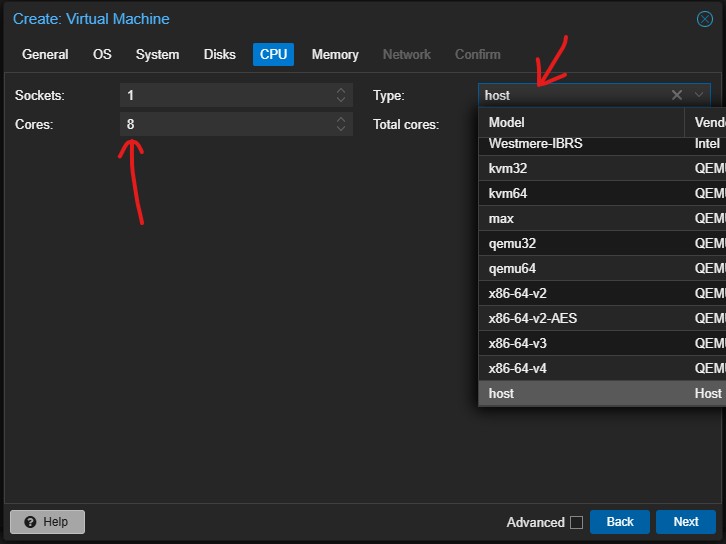Choose kvm64 from CPU type list
Screen dimensions: 726x544
click(507, 193)
